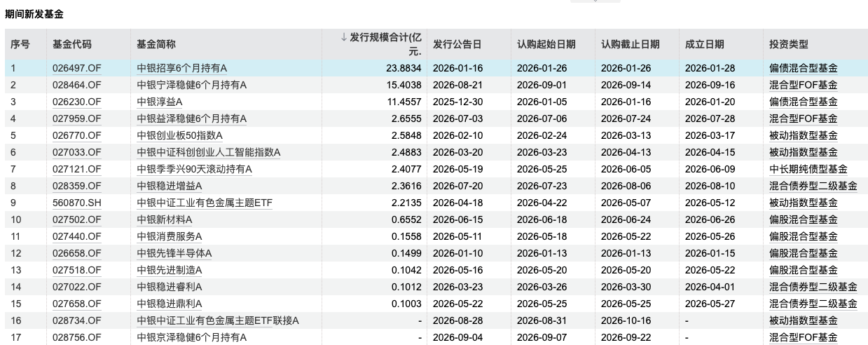This screenshot has height=345, width=868.
Task: Click issue size value 23.8834
Action: click(x=403, y=68)
